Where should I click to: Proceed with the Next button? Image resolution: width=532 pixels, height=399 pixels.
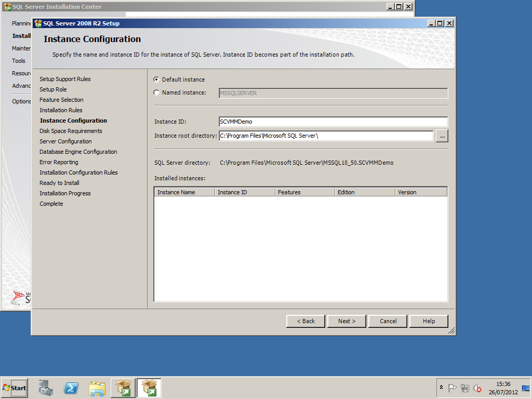(x=347, y=321)
